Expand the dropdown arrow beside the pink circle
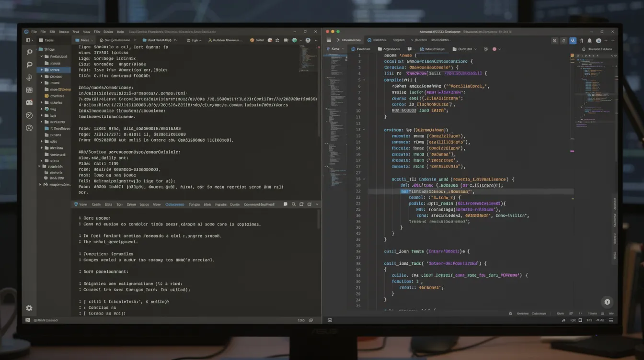 tap(500, 49)
